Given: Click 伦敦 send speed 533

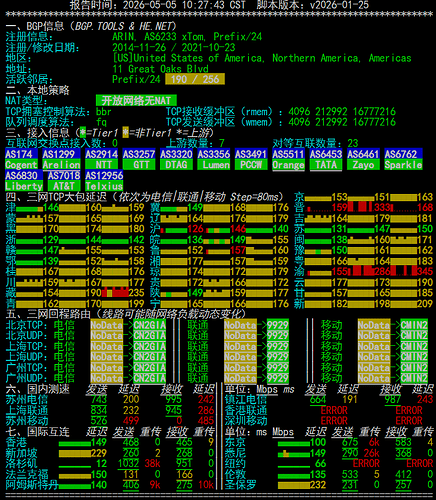Looking at the screenshot, I should 350,474.
